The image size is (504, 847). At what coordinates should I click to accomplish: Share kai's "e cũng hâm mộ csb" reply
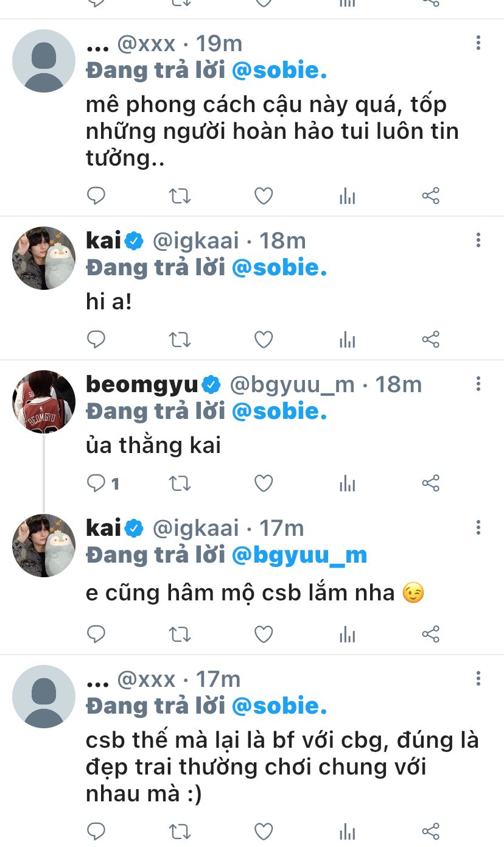click(430, 634)
